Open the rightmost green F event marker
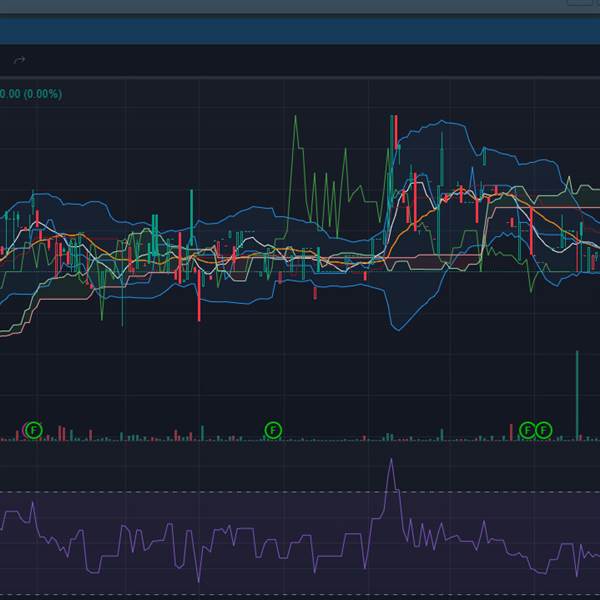600x600 pixels. pos(543,430)
